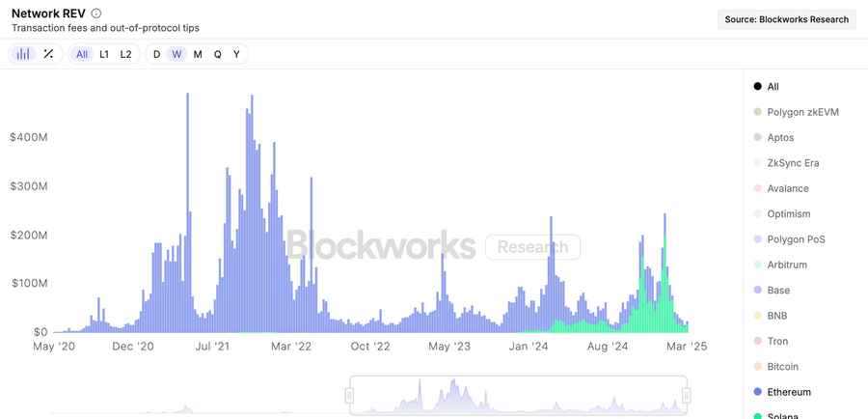The height and width of the screenshot is (419, 868).
Task: Toggle Solana series in legend
Action: 776,416
